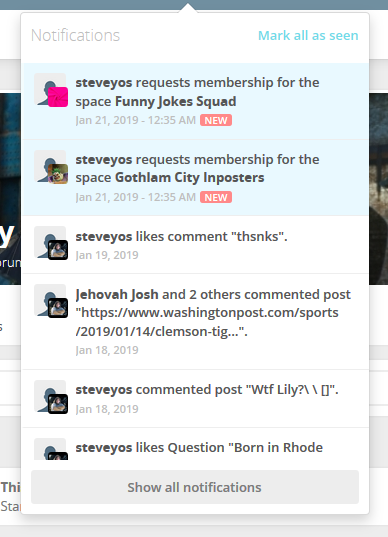Click the NEW badge on Gothlam City request
This screenshot has width=388, height=537.
(x=216, y=197)
